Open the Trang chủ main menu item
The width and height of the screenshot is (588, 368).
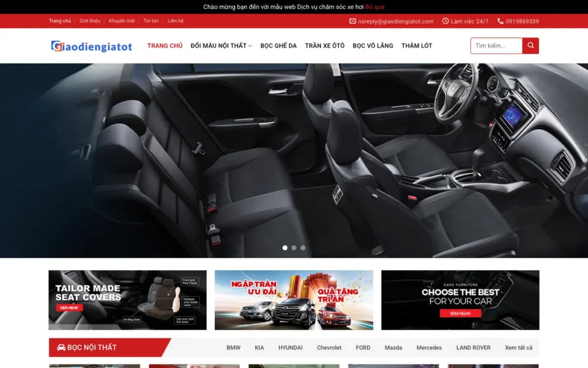point(165,45)
